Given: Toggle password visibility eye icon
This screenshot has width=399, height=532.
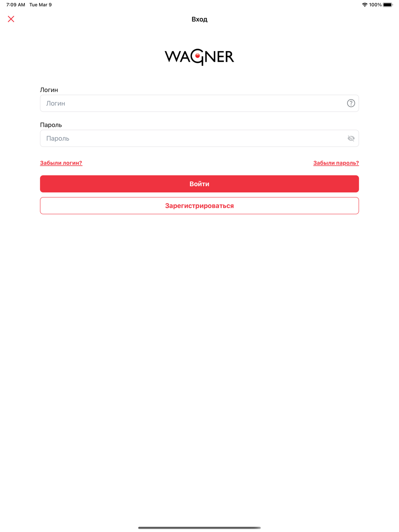Looking at the screenshot, I should (x=351, y=138).
